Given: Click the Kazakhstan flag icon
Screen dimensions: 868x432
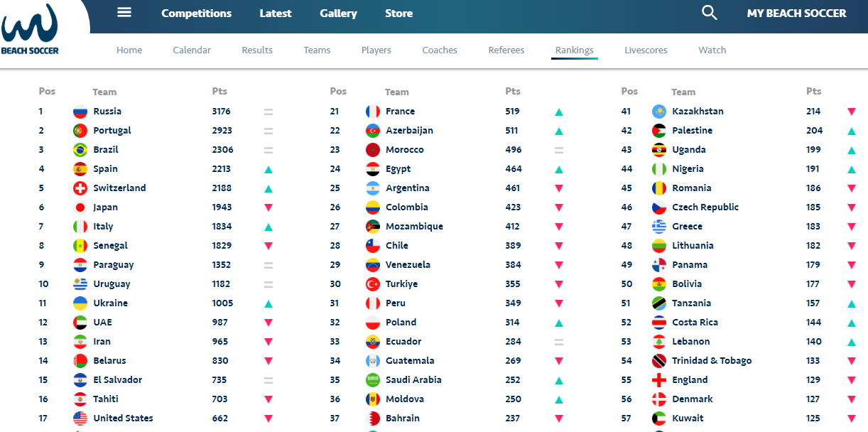Looking at the screenshot, I should pos(659,112).
